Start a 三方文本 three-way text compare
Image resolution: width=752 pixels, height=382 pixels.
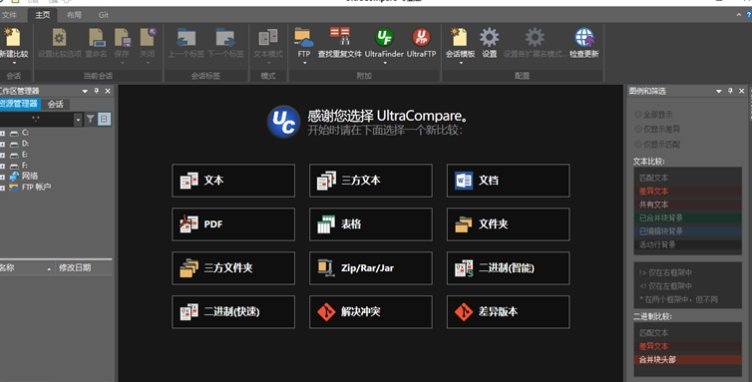click(370, 180)
